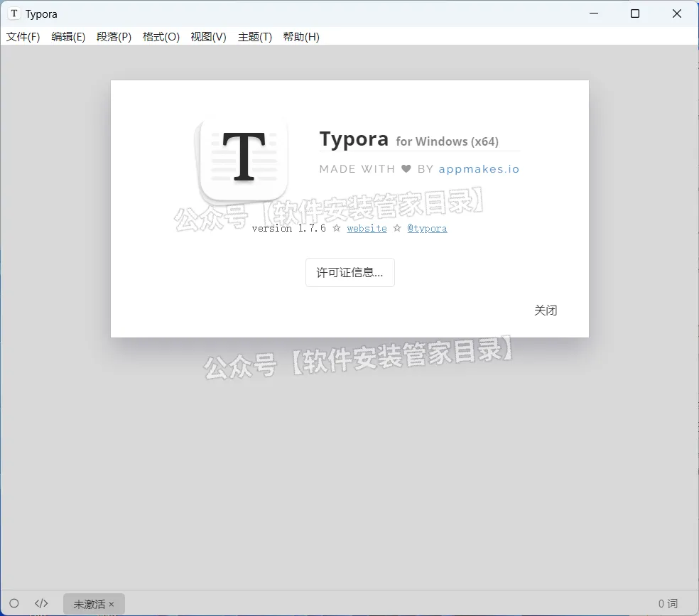Click the 未激活 status label
The image size is (699, 616).
point(90,604)
